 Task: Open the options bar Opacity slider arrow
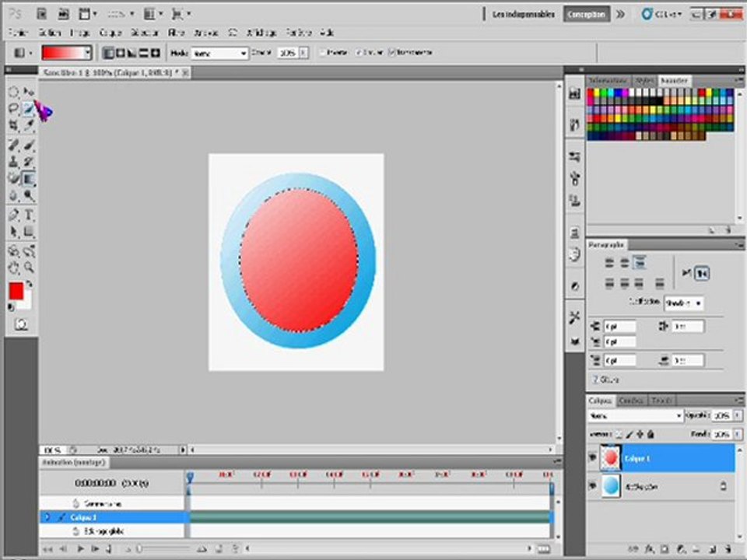click(303, 53)
